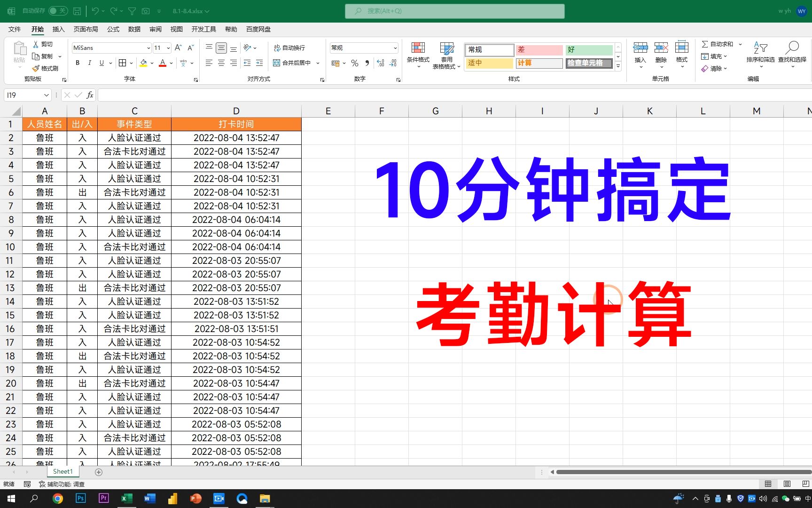Open the number format 常规 dropdown

point(395,48)
